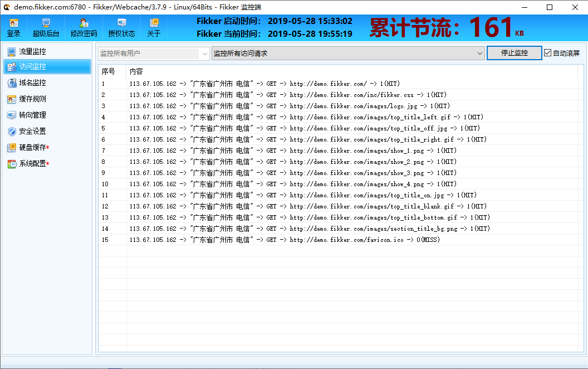Switch to 流量监控 sidebar menu label
The width and height of the screenshot is (588, 369).
coord(33,51)
